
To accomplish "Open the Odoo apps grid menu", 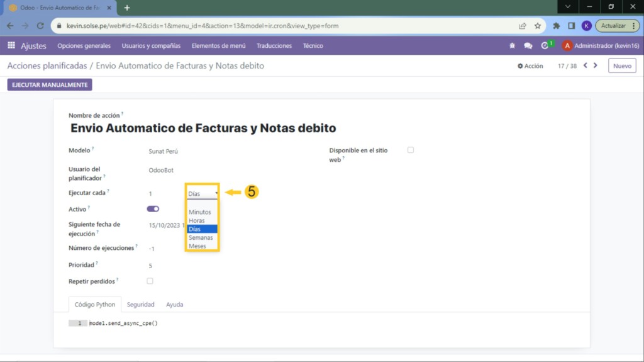I will [x=11, y=45].
